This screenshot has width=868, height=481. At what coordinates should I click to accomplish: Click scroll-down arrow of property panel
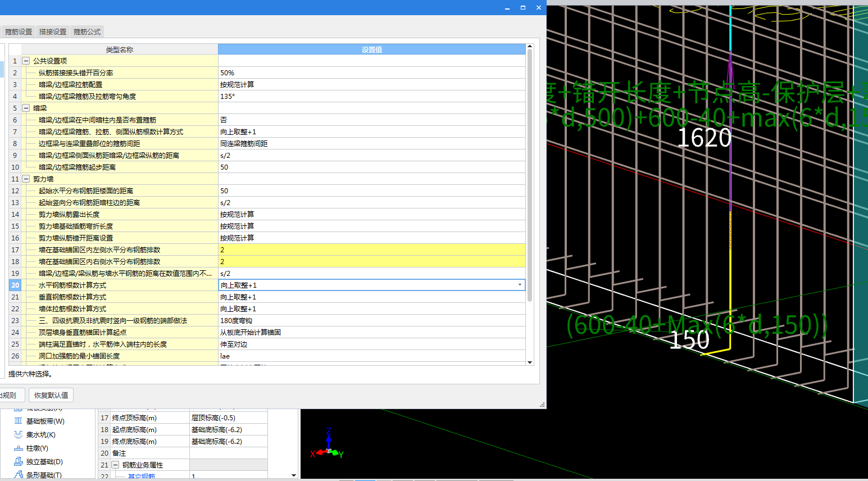click(x=294, y=475)
